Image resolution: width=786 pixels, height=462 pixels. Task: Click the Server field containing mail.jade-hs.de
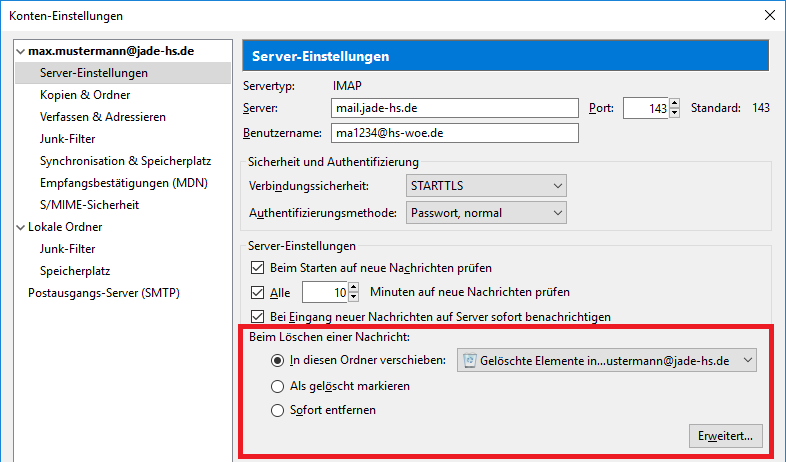click(455, 108)
